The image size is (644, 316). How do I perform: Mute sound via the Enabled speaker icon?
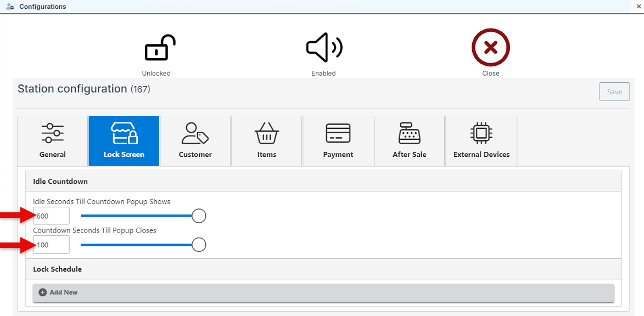coord(324,48)
